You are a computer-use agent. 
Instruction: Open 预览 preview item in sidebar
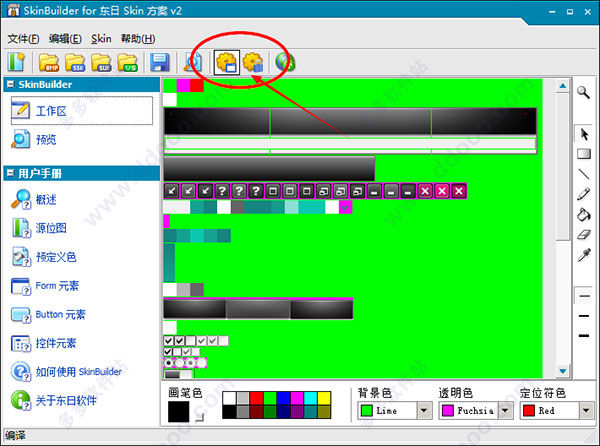coord(34,140)
